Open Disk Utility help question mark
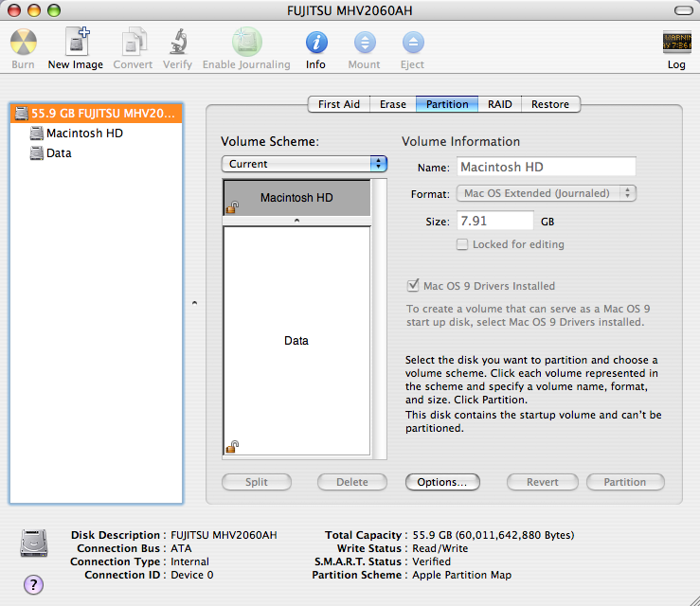Screen dimensions: 700x606 point(33,584)
